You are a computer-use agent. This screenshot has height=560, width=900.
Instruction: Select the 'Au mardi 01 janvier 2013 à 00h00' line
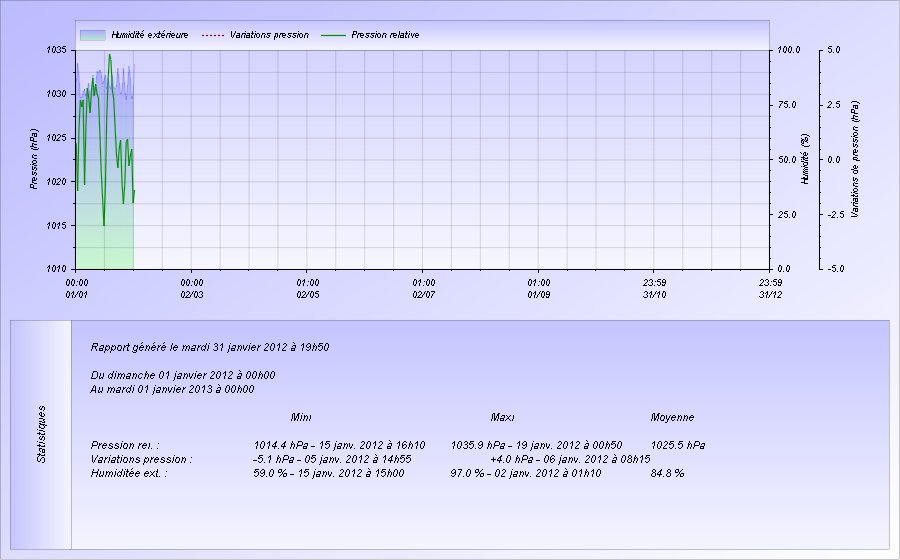click(x=172, y=389)
